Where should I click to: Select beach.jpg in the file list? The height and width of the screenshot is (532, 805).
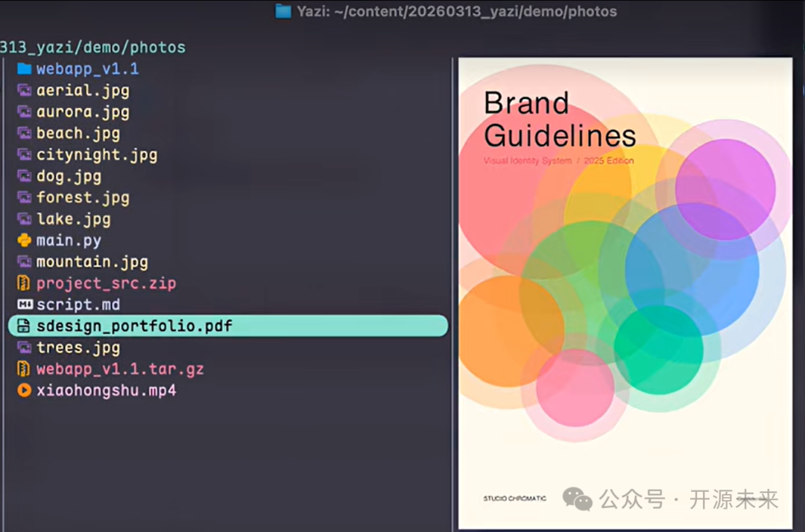coord(78,134)
